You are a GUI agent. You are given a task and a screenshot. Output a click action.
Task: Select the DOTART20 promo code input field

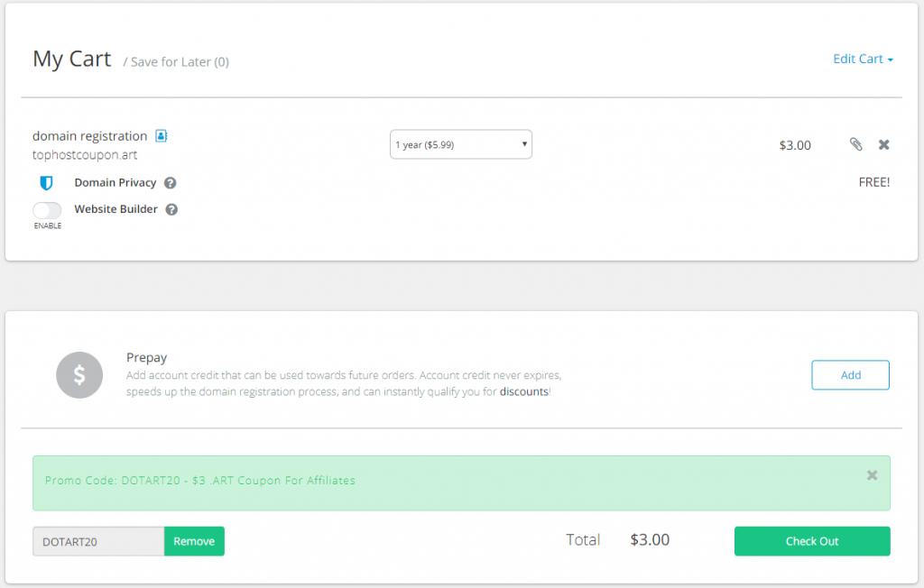tap(97, 541)
